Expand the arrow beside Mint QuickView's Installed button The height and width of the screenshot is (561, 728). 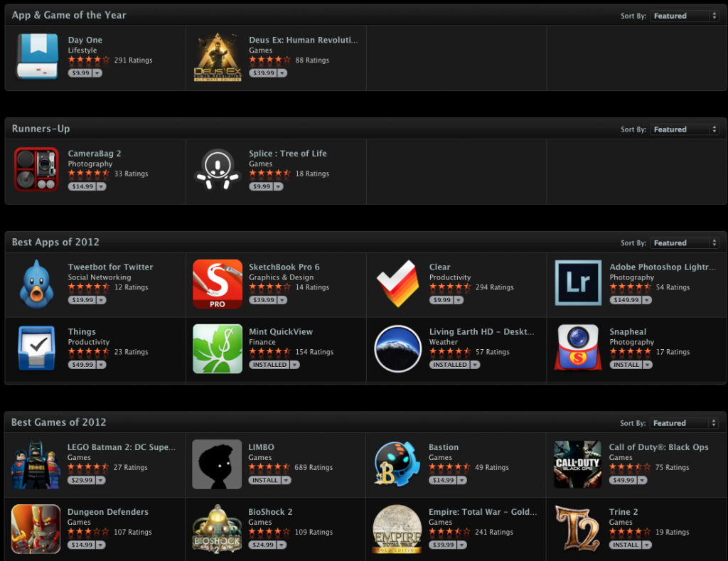pyautogui.click(x=294, y=365)
